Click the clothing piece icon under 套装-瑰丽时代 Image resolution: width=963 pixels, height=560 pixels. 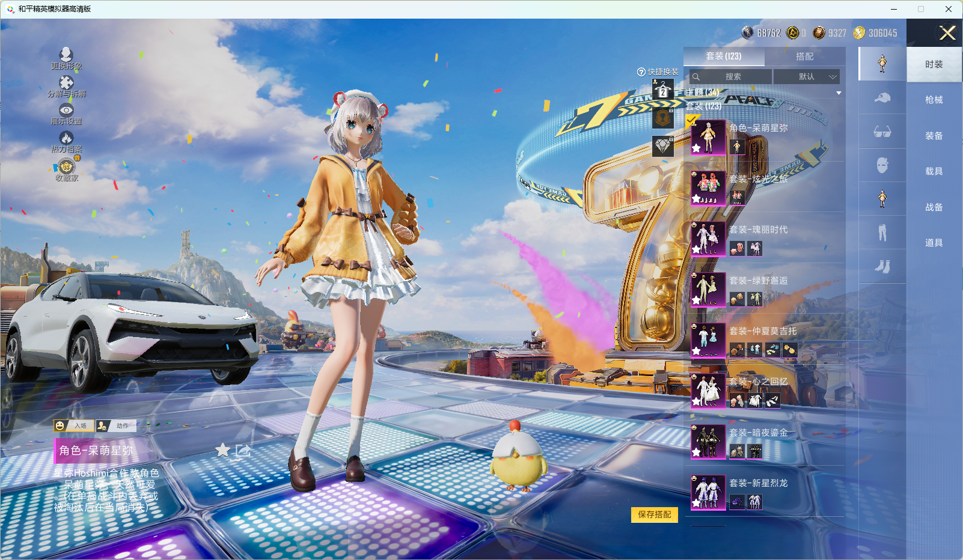click(755, 248)
